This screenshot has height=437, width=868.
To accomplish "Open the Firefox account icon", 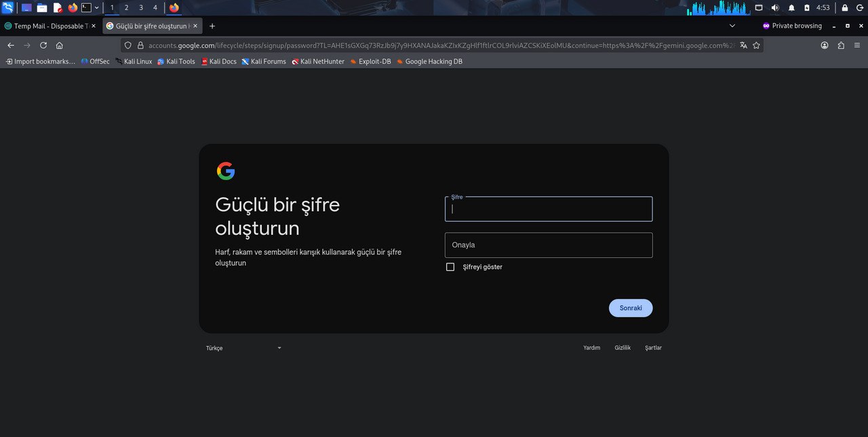I will (825, 45).
